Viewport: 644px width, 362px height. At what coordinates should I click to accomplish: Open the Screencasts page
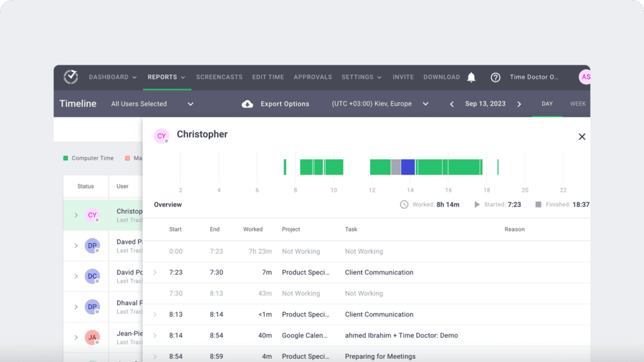pos(219,77)
